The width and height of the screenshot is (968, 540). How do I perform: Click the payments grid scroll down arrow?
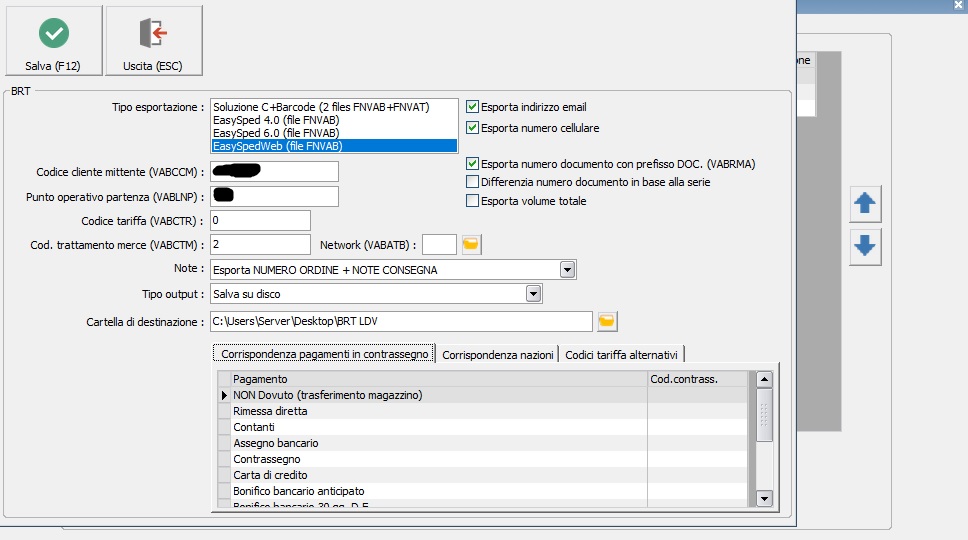click(x=764, y=499)
